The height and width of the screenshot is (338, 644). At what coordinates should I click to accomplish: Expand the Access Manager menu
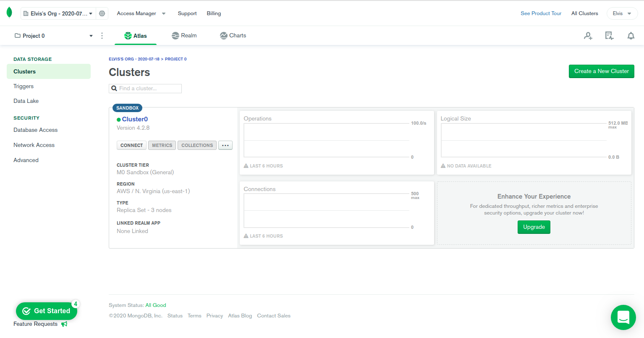tap(141, 13)
